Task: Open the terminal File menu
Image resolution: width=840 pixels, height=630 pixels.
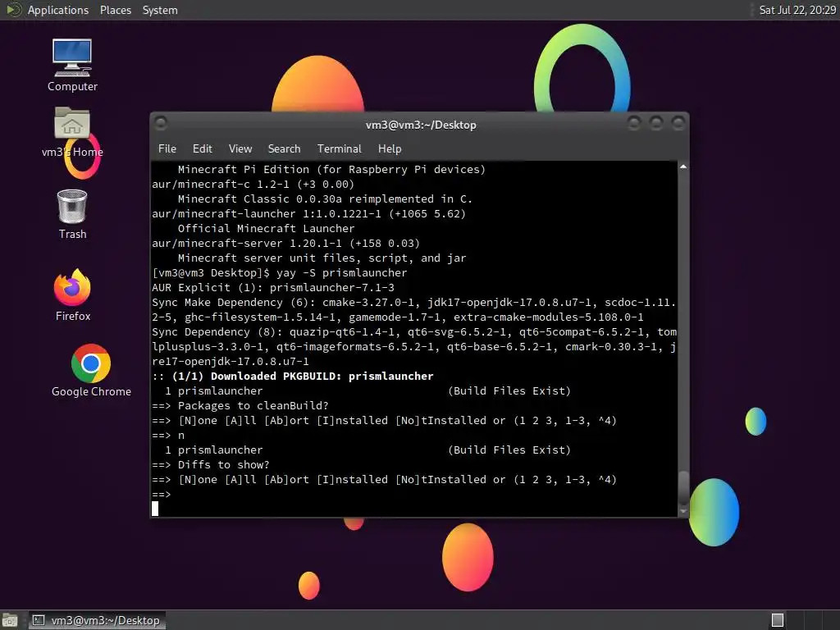Action: (167, 149)
